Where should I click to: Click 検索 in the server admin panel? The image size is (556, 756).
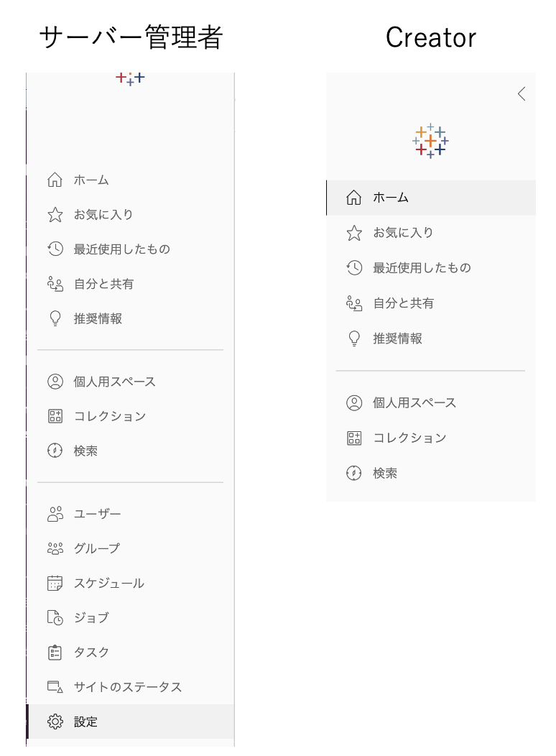pos(85,451)
